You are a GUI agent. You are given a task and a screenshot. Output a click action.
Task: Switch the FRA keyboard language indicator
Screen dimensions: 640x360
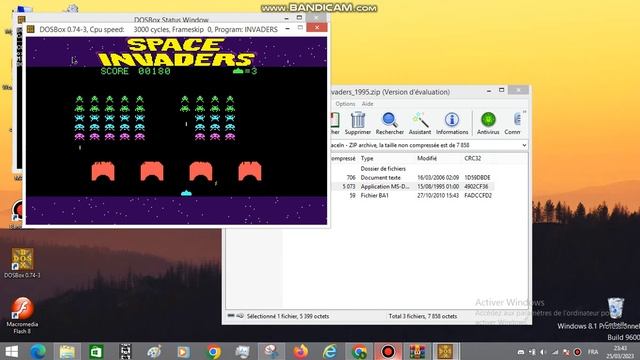pyautogui.click(x=593, y=352)
